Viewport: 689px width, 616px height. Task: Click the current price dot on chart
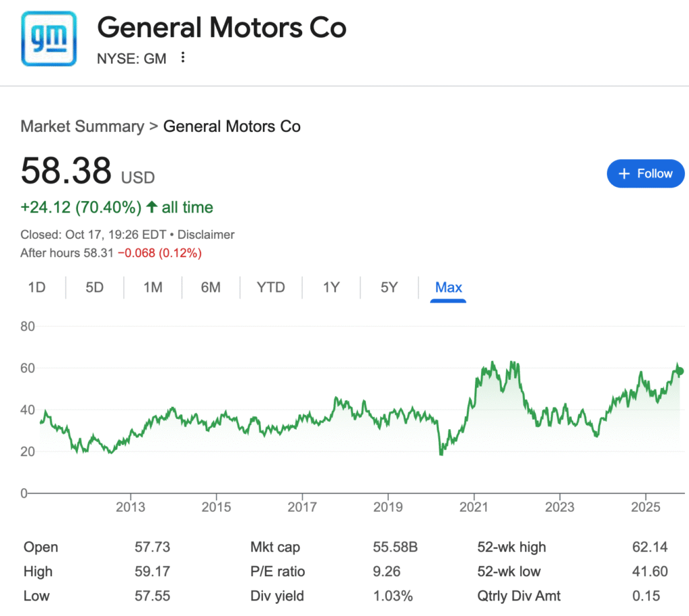tap(680, 371)
